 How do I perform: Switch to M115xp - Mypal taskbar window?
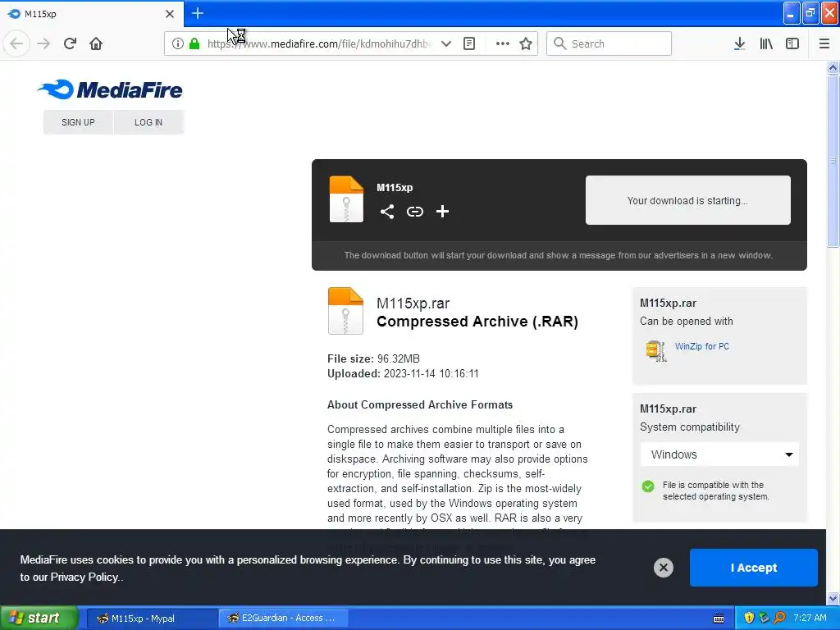[152, 619]
